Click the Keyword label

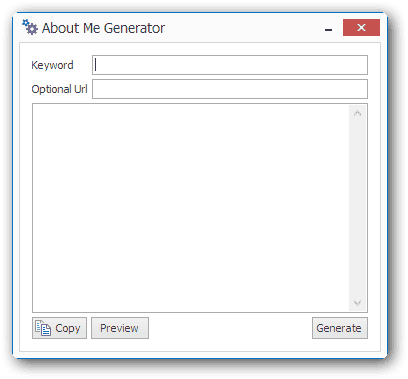52,65
